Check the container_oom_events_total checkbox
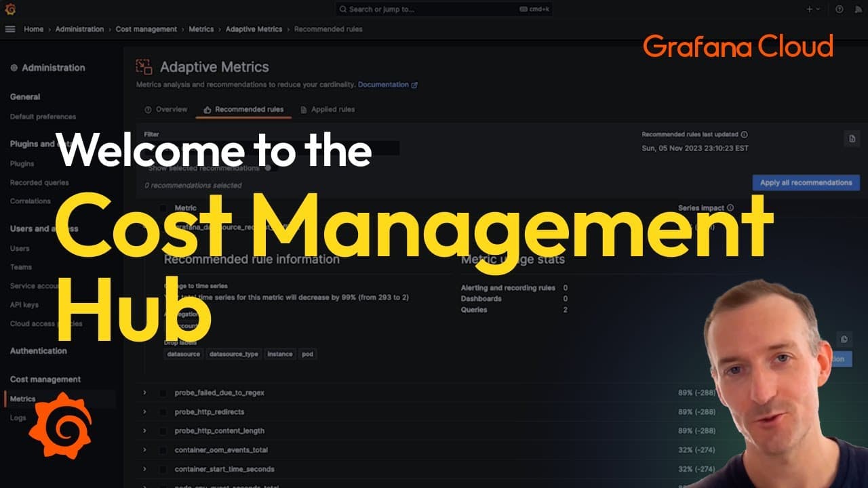Image resolution: width=868 pixels, height=488 pixels. (163, 449)
